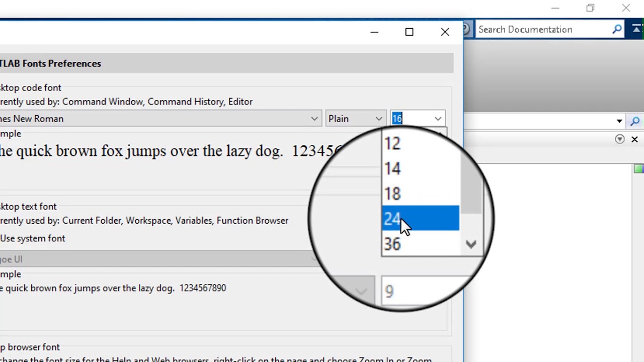Click the 'p browser font' section label
Screen dimensions: 644x362
point(30,347)
